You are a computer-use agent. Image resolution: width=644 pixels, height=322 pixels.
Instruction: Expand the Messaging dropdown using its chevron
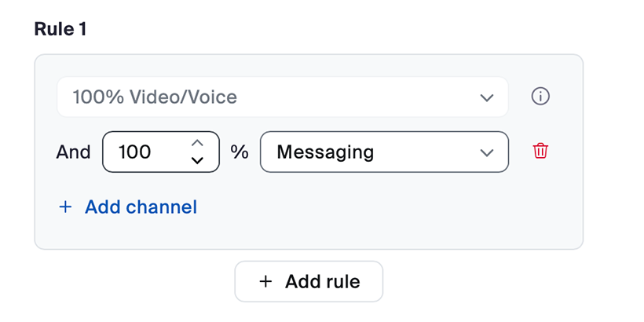pyautogui.click(x=487, y=152)
